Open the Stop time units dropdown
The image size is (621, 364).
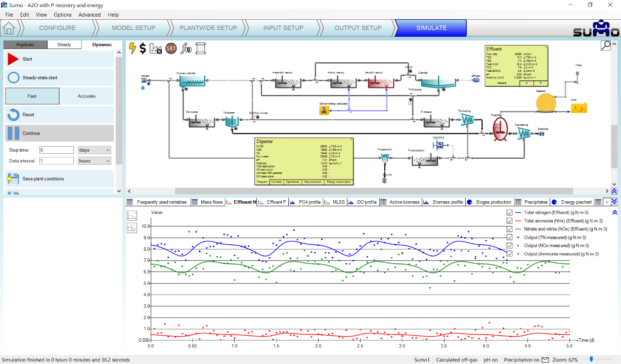tap(95, 150)
